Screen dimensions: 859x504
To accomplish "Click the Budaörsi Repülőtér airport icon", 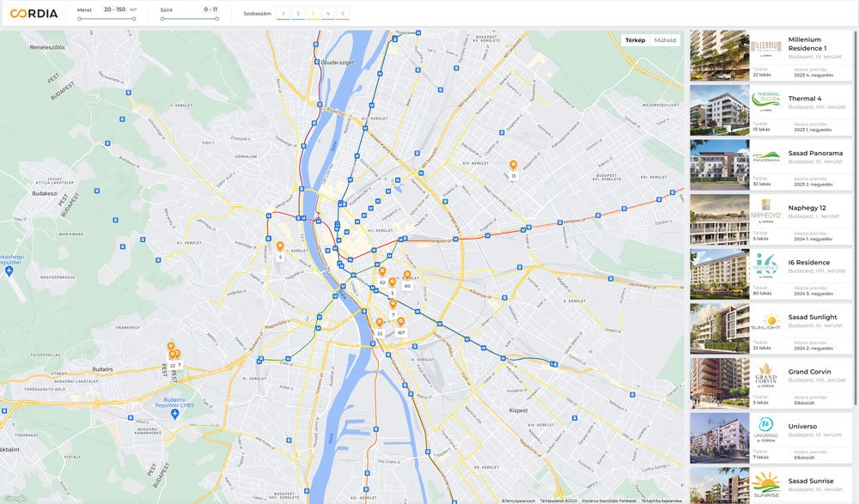I will (174, 413).
